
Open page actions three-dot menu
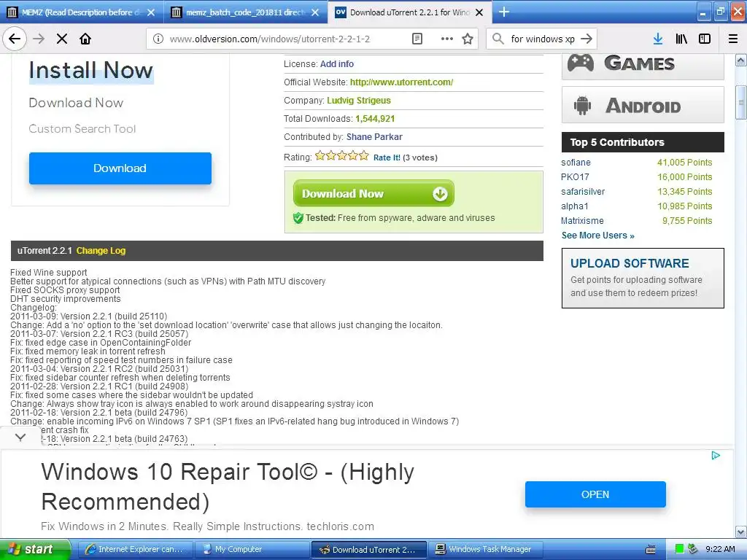[x=447, y=39]
